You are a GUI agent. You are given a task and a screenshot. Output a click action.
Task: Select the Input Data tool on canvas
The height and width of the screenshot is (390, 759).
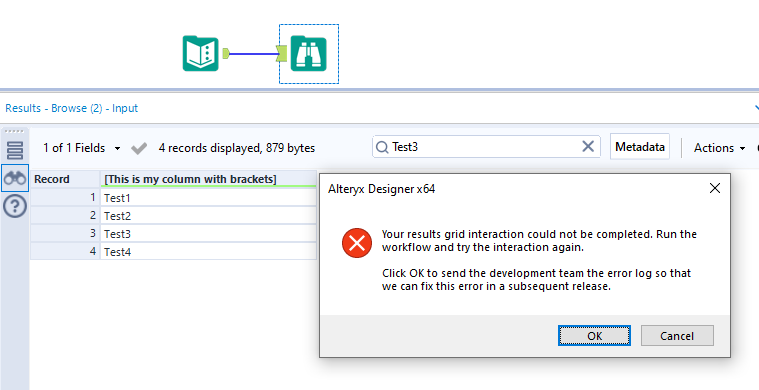pos(200,54)
